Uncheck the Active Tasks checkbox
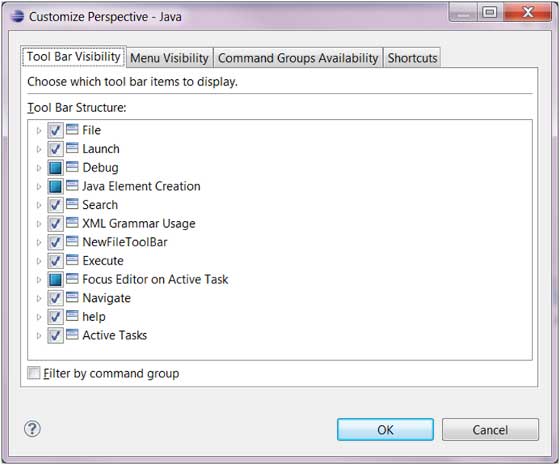 pos(55,335)
